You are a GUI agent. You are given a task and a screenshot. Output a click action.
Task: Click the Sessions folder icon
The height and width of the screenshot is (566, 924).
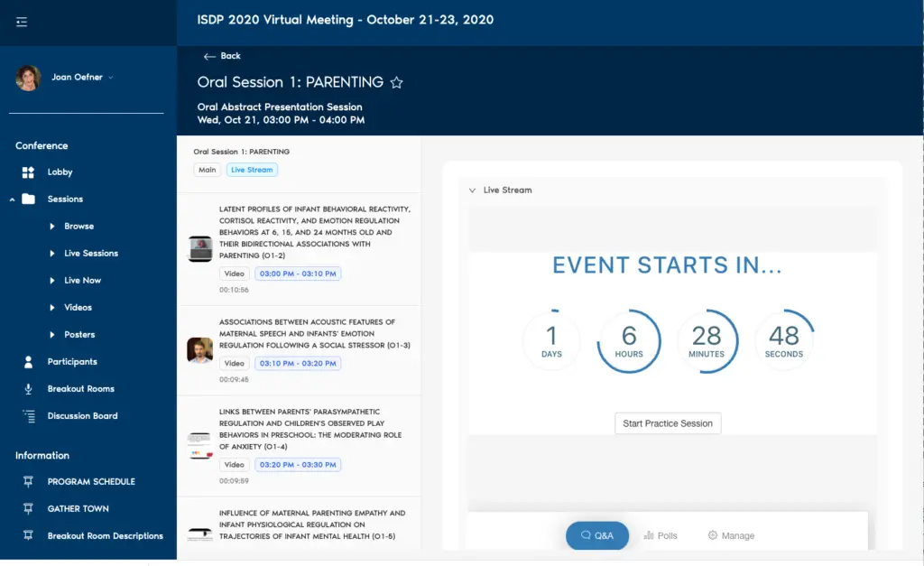pos(29,199)
